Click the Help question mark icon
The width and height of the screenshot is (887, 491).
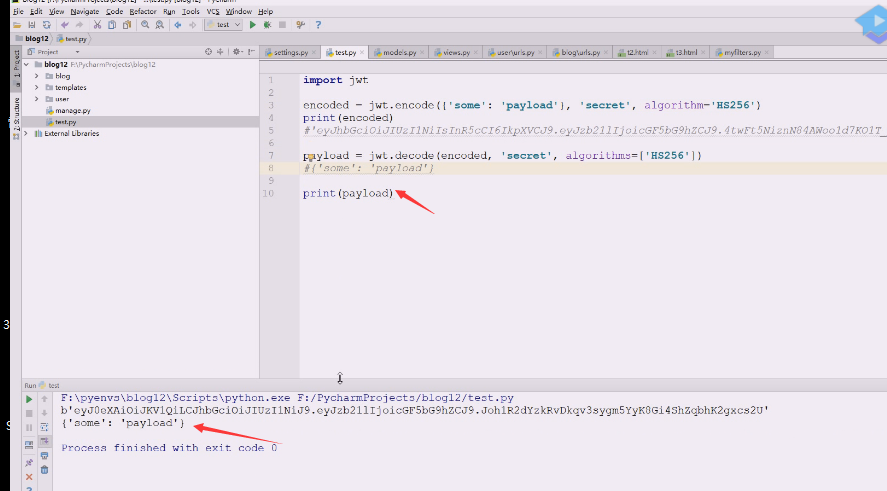[318, 25]
